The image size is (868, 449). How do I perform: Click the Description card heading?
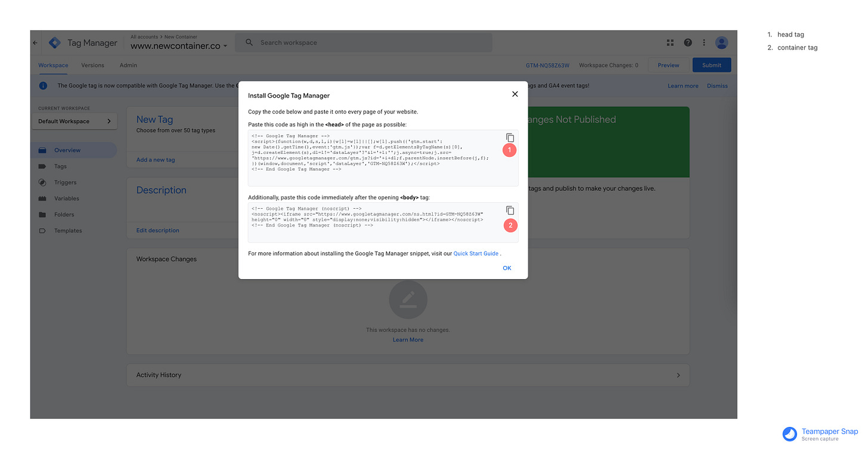coord(162,190)
